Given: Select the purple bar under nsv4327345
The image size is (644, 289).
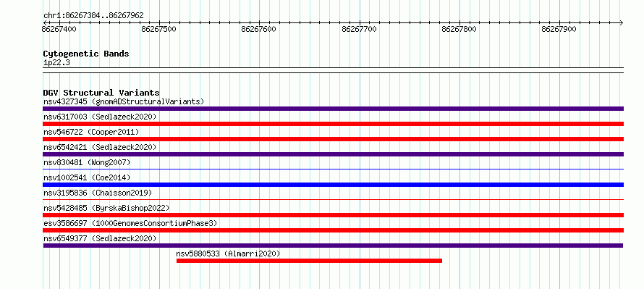Looking at the screenshot, I should click(333, 109).
